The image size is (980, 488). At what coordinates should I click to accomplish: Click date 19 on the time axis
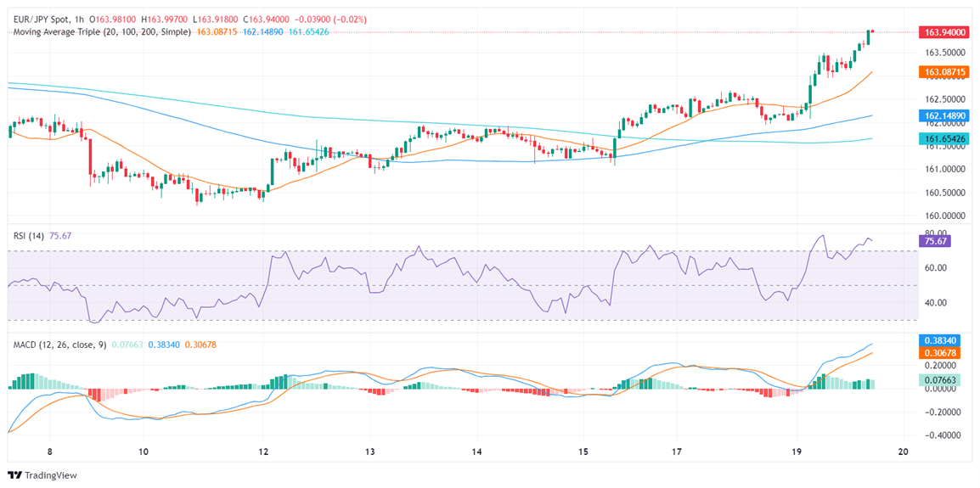(797, 452)
